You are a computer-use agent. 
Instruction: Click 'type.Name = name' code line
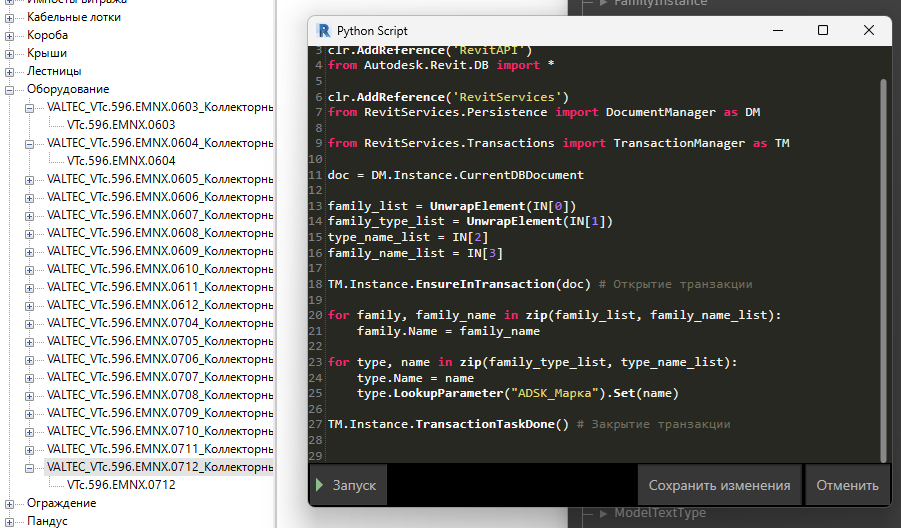coord(415,378)
